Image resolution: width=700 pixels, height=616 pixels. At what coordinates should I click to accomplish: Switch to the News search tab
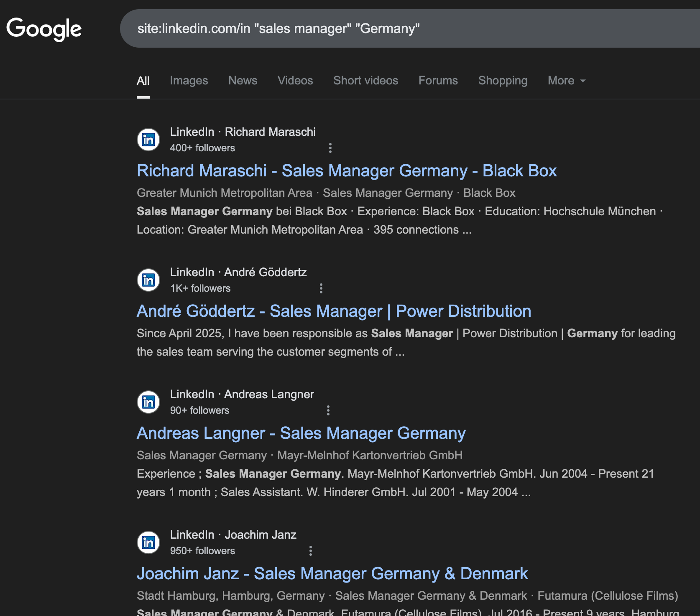coord(243,80)
